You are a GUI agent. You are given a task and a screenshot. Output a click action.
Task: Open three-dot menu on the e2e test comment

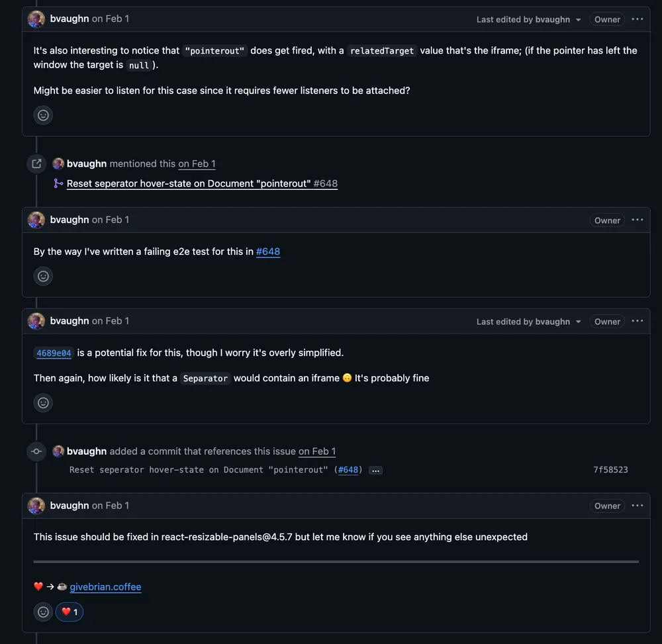(x=637, y=220)
